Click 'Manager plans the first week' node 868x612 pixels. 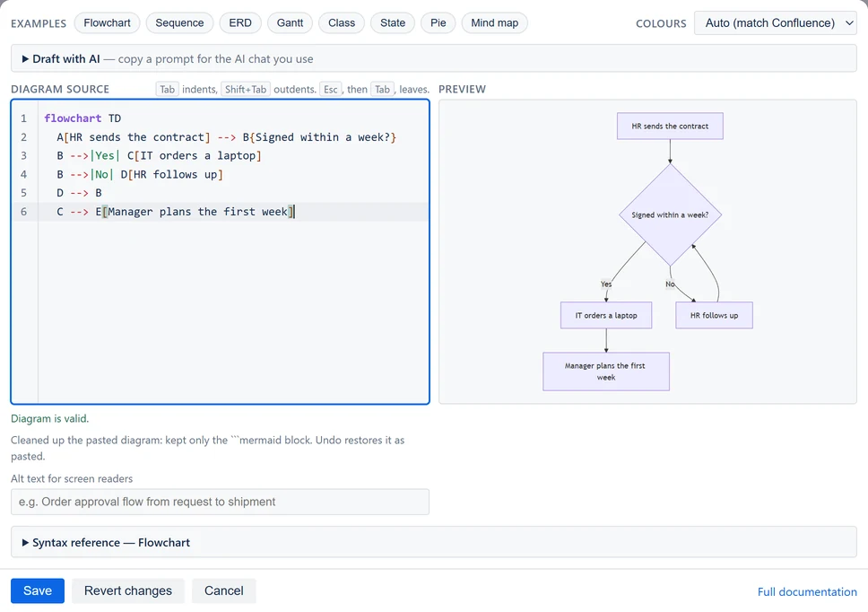coord(606,372)
